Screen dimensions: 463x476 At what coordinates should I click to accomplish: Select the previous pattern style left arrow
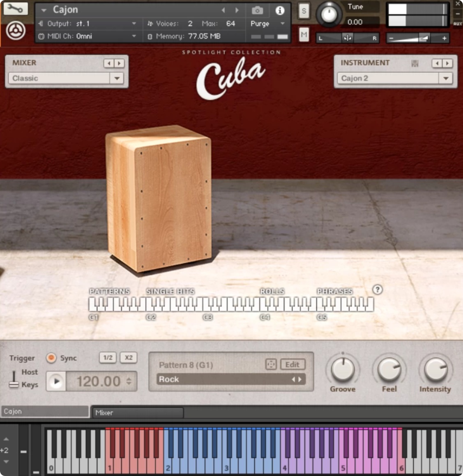pos(293,379)
